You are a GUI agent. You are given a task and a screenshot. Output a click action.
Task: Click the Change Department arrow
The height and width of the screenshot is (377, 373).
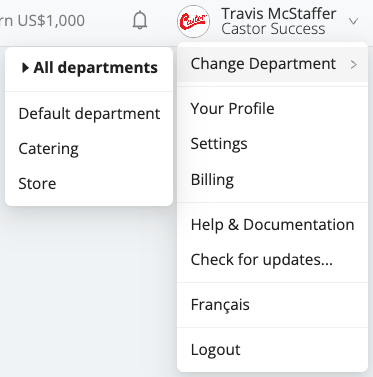tap(354, 64)
